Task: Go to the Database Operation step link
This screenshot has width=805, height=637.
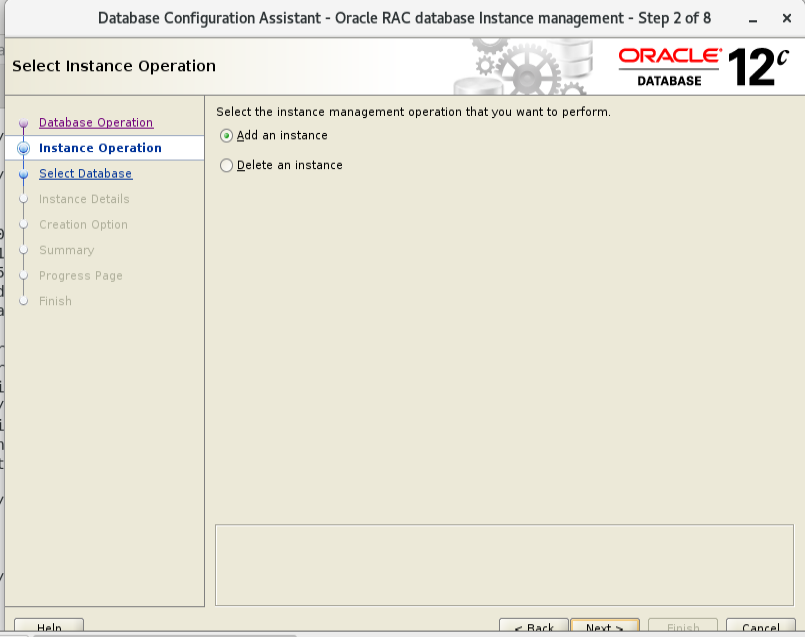Action: click(96, 123)
